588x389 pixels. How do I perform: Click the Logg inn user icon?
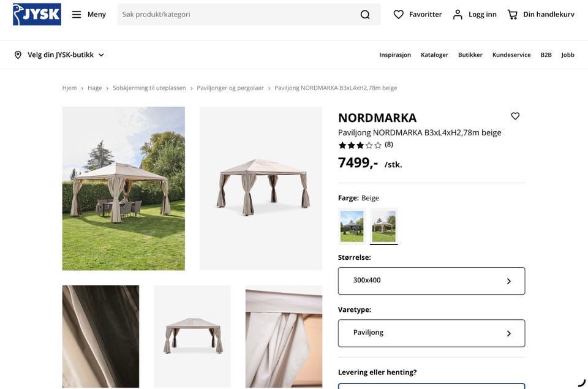pyautogui.click(x=458, y=14)
